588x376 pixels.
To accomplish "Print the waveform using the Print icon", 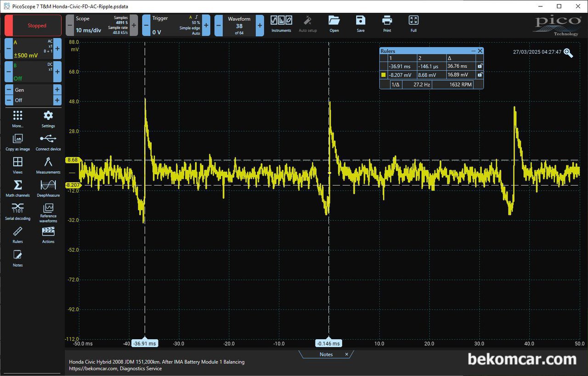I will point(387,24).
